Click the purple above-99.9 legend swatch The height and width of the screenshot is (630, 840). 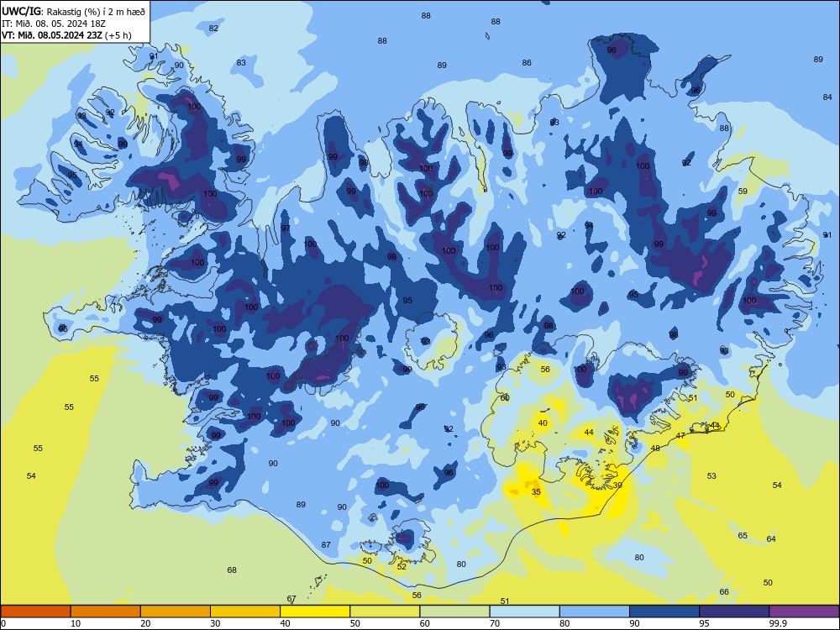pyautogui.click(x=804, y=612)
